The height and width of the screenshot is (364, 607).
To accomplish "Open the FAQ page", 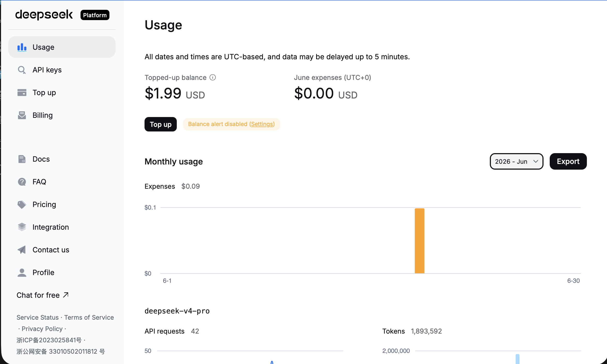I will tap(62, 182).
